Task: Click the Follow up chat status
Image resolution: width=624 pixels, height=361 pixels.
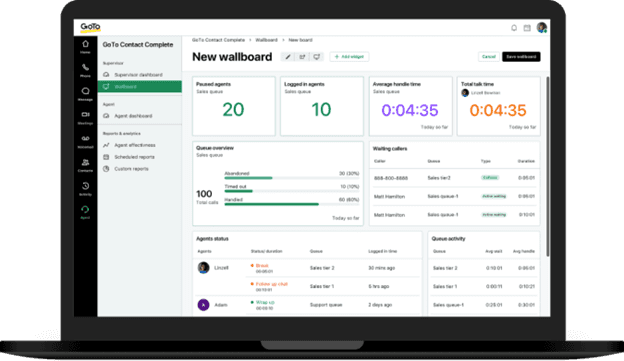Action: pyautogui.click(x=271, y=284)
